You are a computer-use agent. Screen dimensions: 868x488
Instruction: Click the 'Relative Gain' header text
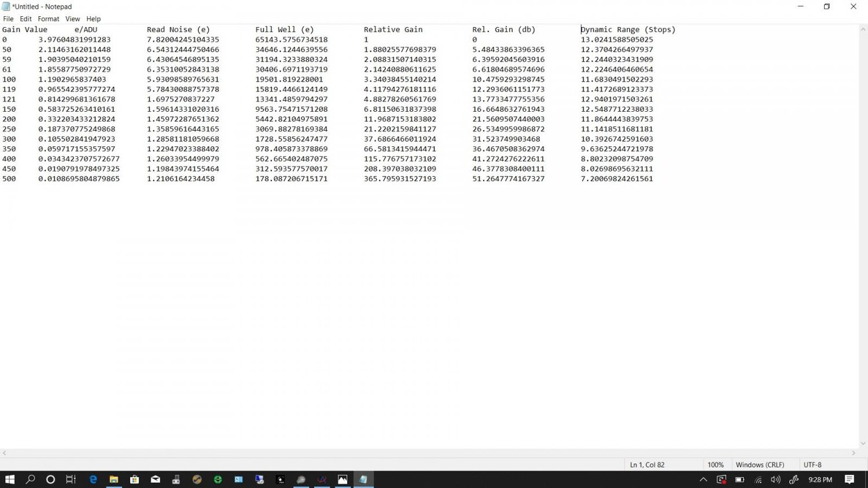pos(393,30)
